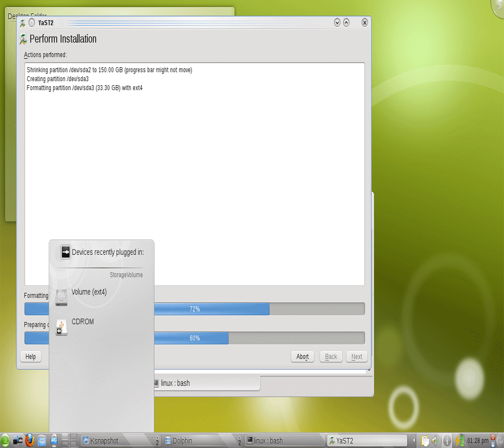Click the 'Actions performed:' label

click(45, 55)
